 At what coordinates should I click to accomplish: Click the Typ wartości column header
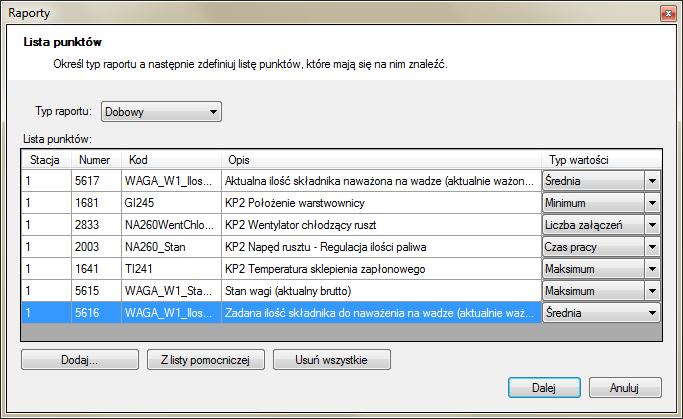click(x=601, y=160)
